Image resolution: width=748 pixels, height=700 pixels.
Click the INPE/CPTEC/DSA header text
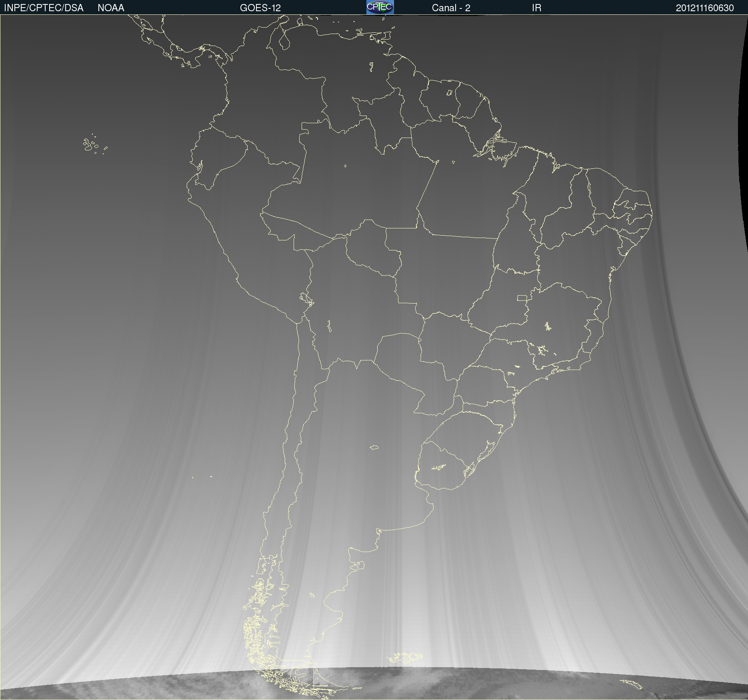tap(44, 8)
